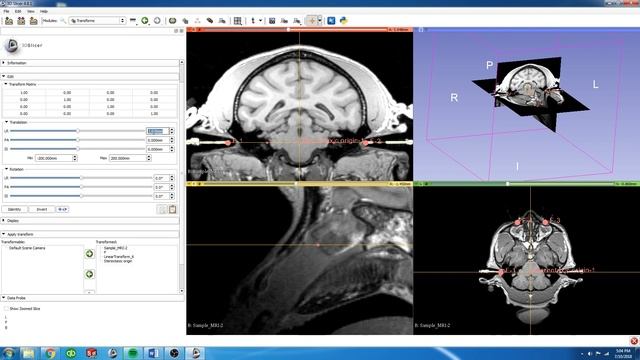This screenshot has width=640, height=360.
Task: Open the Models module toolbar icon
Action: click(x=185, y=21)
